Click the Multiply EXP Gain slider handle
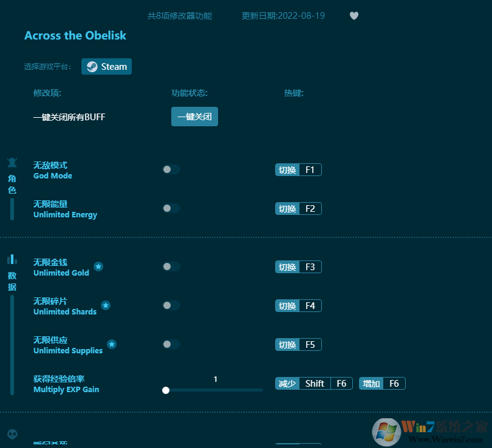 [x=166, y=390]
